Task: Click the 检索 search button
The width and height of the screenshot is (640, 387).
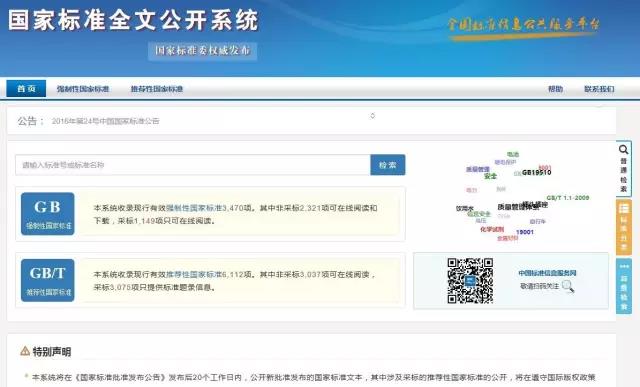Action: tap(388, 165)
